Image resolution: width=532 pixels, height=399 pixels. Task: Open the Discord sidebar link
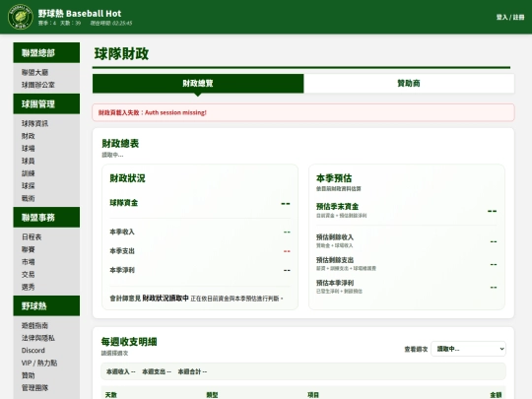point(33,351)
